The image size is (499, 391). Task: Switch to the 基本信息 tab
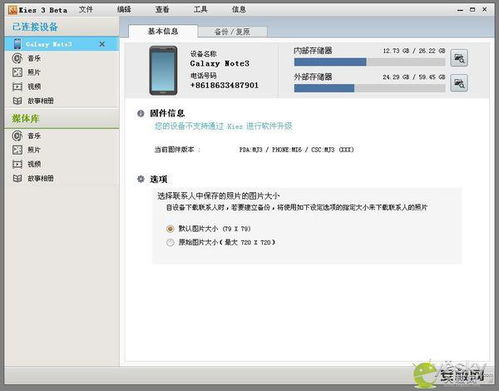pyautogui.click(x=163, y=31)
